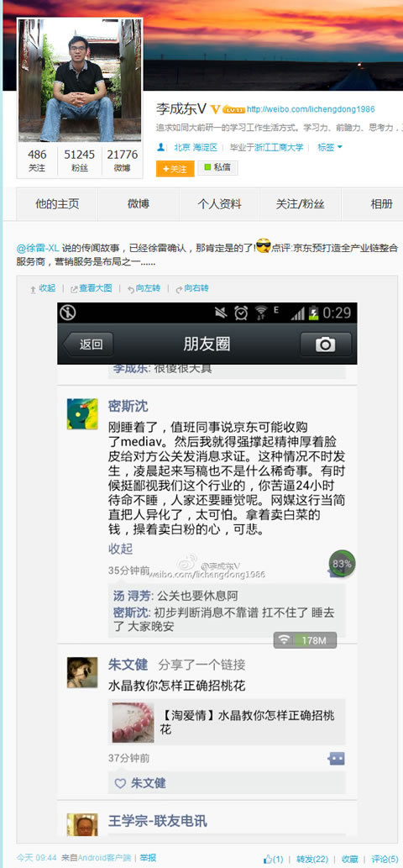Click 查看大图 to view large image
Screen dimensions: 403x868
click(x=91, y=288)
